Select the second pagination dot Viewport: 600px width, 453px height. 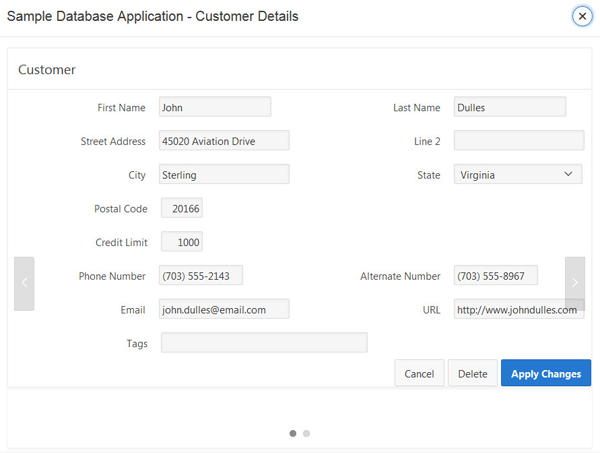tap(307, 433)
